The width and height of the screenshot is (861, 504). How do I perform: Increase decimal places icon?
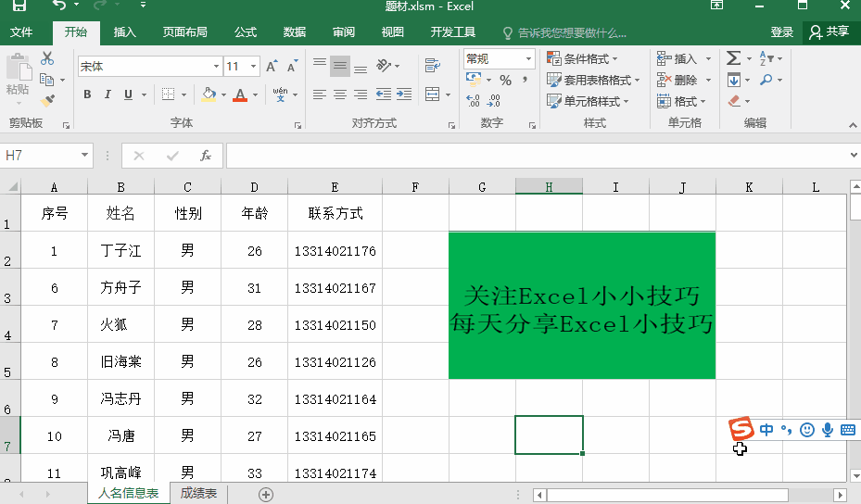pyautogui.click(x=473, y=100)
